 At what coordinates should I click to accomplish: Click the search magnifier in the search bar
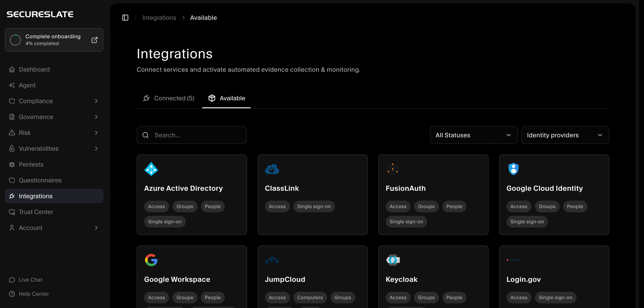(146, 135)
